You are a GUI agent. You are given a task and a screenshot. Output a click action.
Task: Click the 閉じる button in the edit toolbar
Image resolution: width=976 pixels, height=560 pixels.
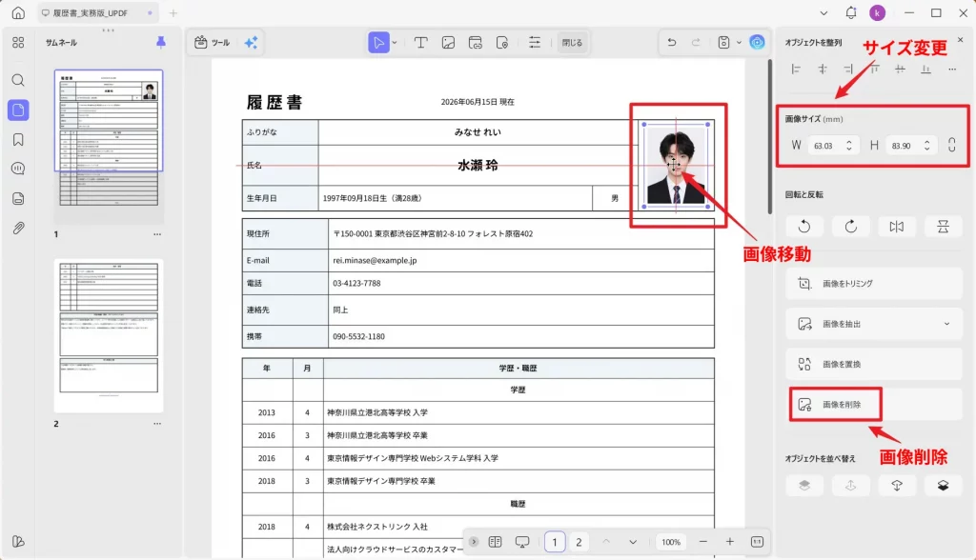coord(572,42)
